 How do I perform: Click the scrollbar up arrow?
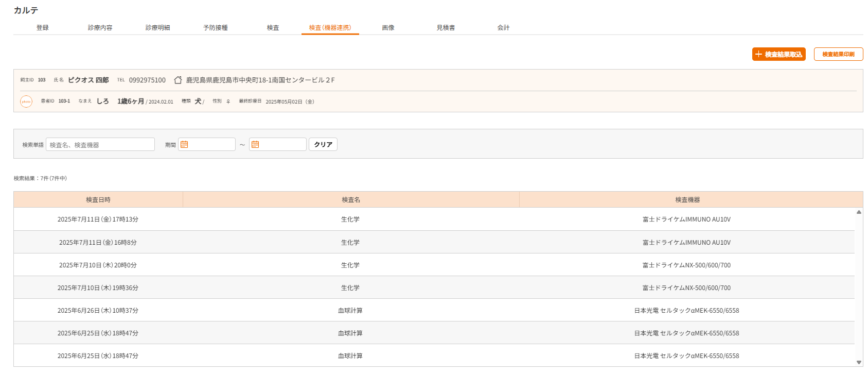(859, 212)
